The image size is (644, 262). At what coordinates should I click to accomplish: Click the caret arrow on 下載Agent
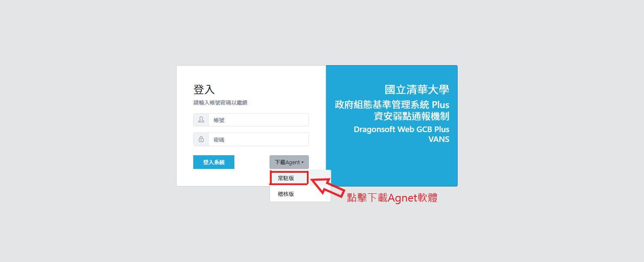303,163
